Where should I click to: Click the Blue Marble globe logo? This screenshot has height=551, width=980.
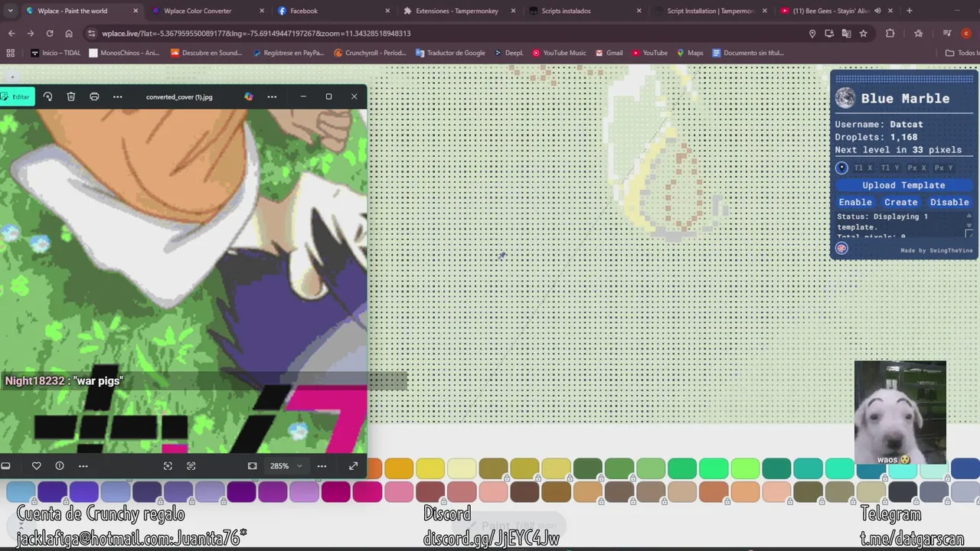pos(844,98)
